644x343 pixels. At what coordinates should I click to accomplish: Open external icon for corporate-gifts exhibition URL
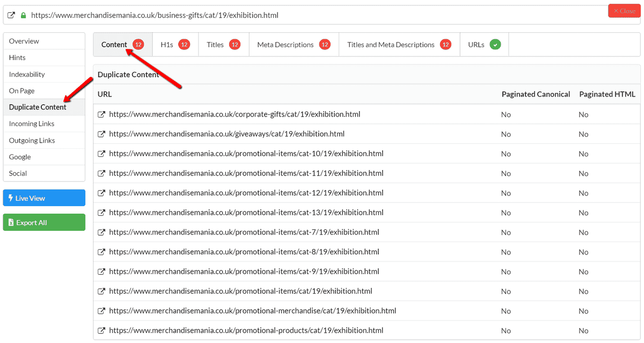click(x=101, y=114)
